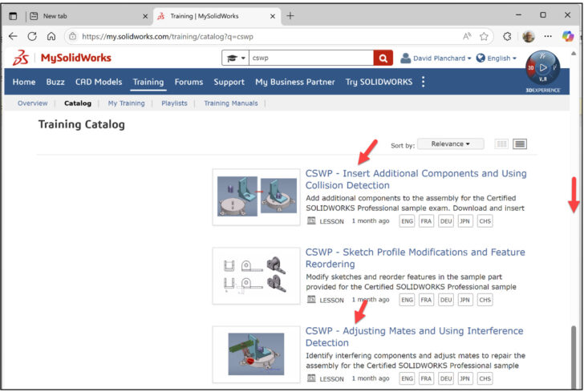This screenshot has height=392, width=584.
Task: Open browser Extensions puzzle icon
Action: [x=507, y=36]
